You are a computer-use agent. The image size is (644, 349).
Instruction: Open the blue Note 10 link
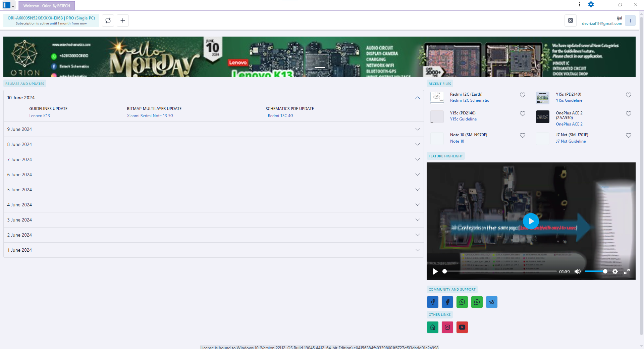pyautogui.click(x=457, y=141)
